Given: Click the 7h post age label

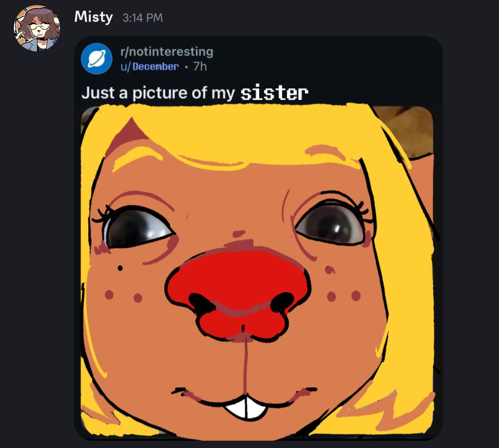Looking at the screenshot, I should [200, 67].
